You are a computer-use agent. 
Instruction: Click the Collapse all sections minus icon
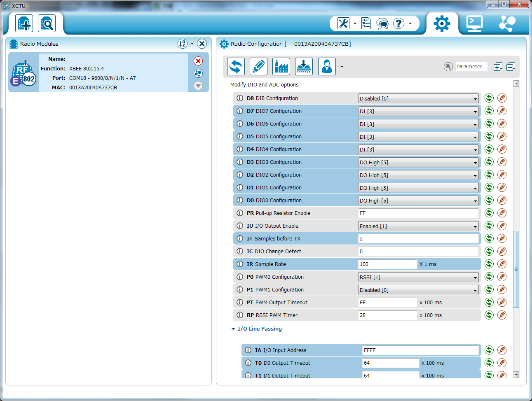511,67
